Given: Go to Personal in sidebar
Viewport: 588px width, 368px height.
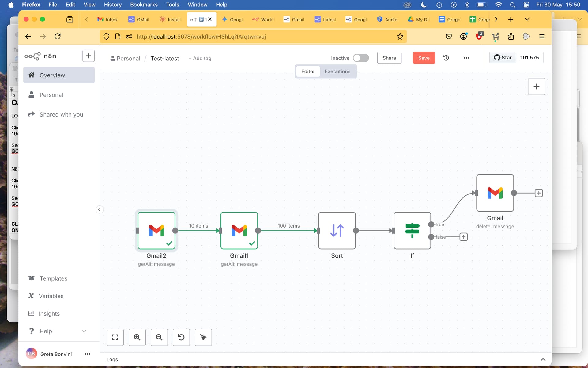Looking at the screenshot, I should pos(59,95).
